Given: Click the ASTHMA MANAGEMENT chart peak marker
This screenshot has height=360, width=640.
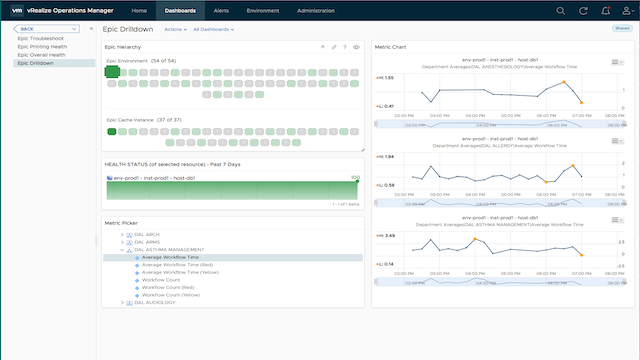Looking at the screenshot, I should [x=475, y=239].
